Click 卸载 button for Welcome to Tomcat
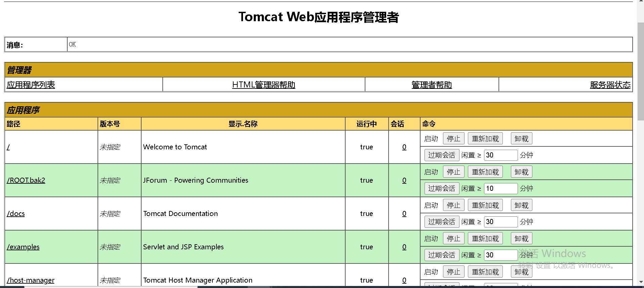This screenshot has width=644, height=288. pos(522,139)
